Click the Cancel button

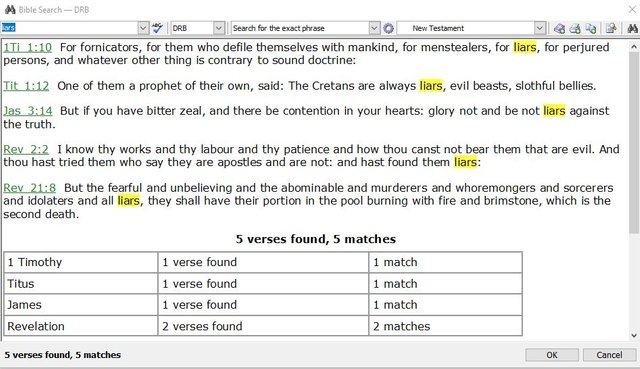click(609, 355)
